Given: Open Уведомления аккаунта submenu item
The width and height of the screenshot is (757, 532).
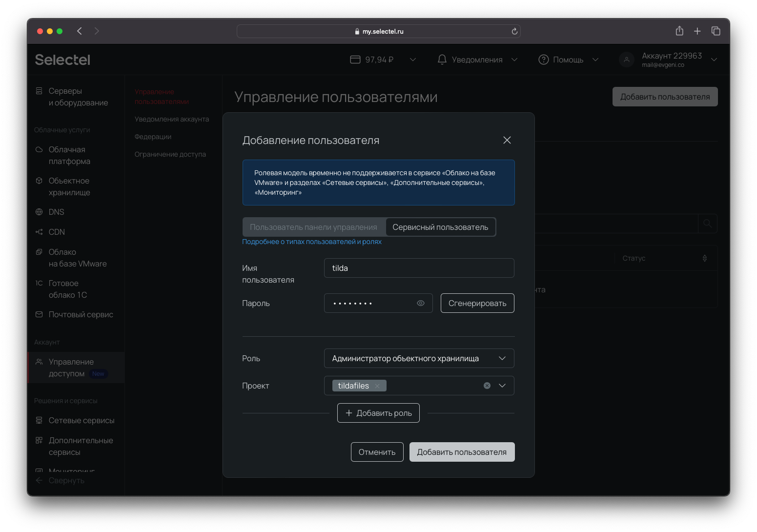Looking at the screenshot, I should point(172,119).
